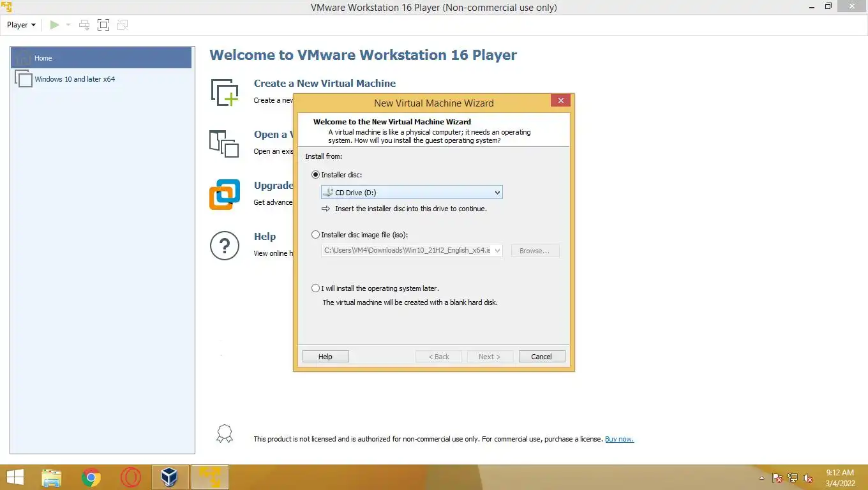Open the Player menu dropdown
The width and height of the screenshot is (868, 490).
pos(21,25)
